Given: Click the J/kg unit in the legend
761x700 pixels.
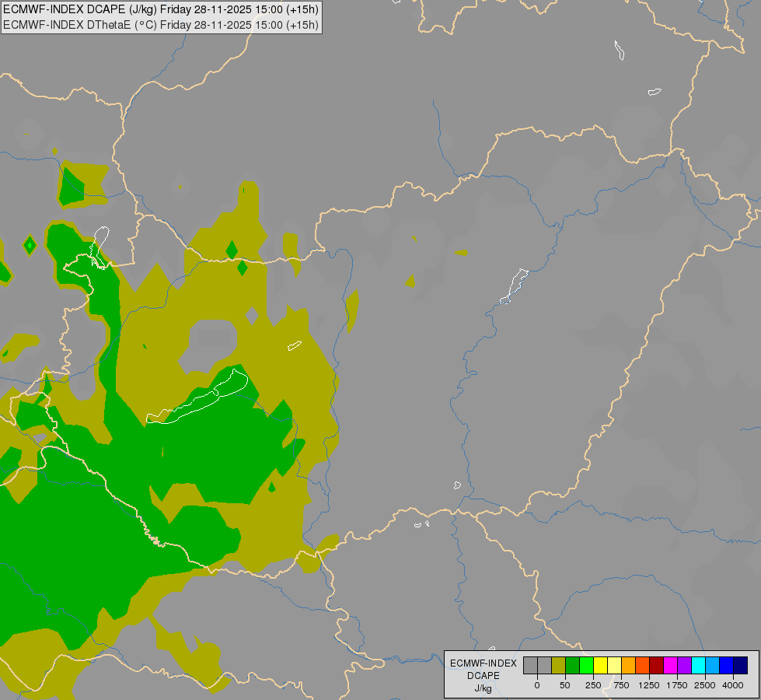Looking at the screenshot, I should tap(483, 688).
